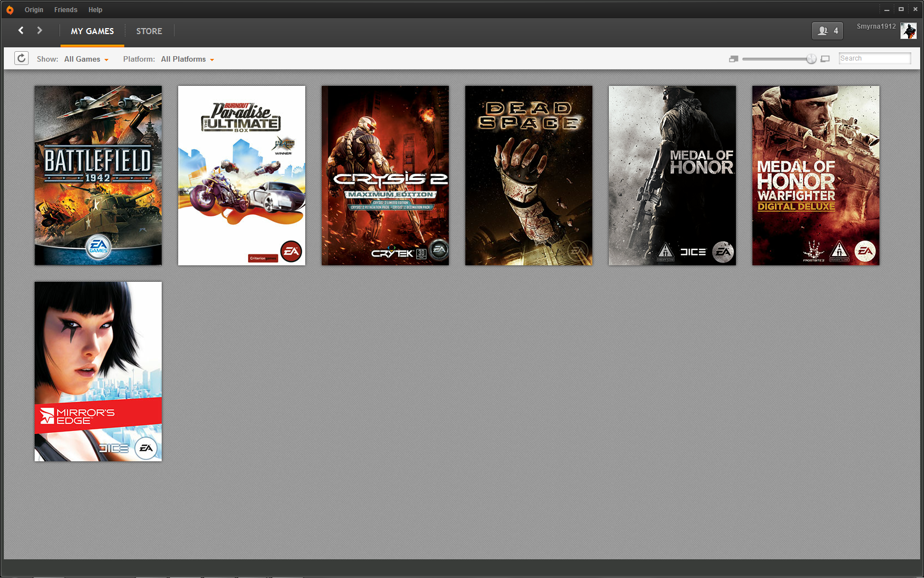
Task: Refresh the games library
Action: (21, 58)
